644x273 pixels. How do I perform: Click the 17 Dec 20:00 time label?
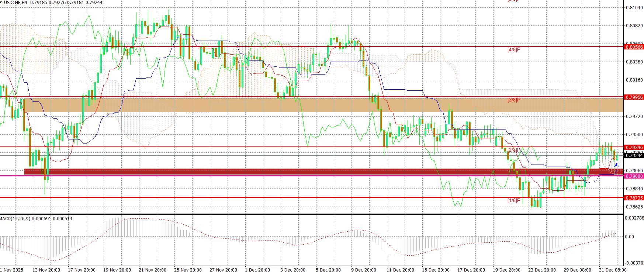[471, 270]
